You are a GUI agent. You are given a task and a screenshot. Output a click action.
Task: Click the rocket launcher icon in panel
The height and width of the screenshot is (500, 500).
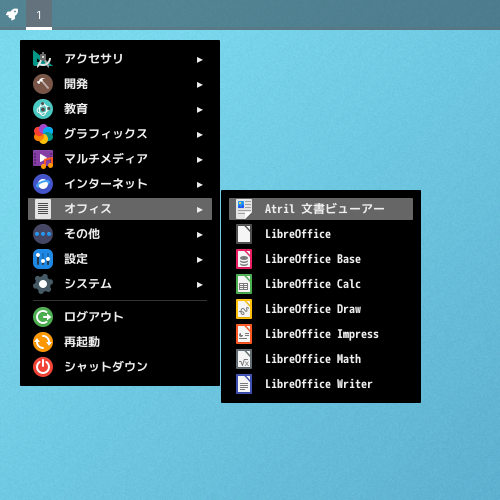click(12, 14)
